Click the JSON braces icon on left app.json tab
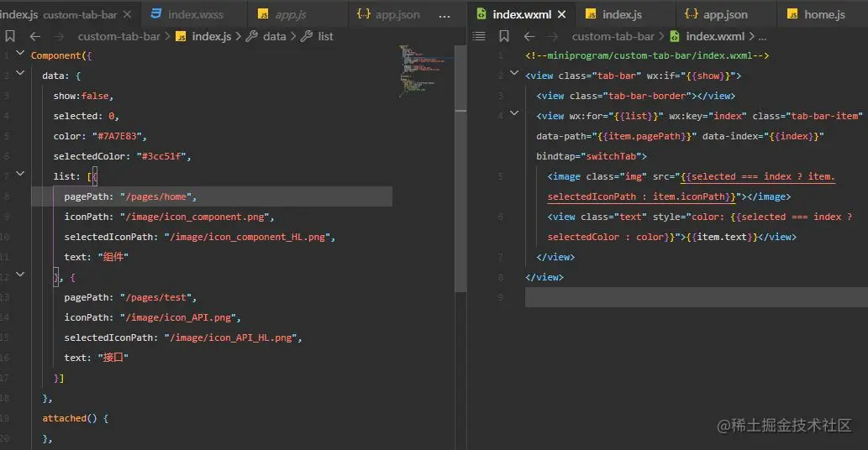The height and width of the screenshot is (450, 868). (x=363, y=13)
